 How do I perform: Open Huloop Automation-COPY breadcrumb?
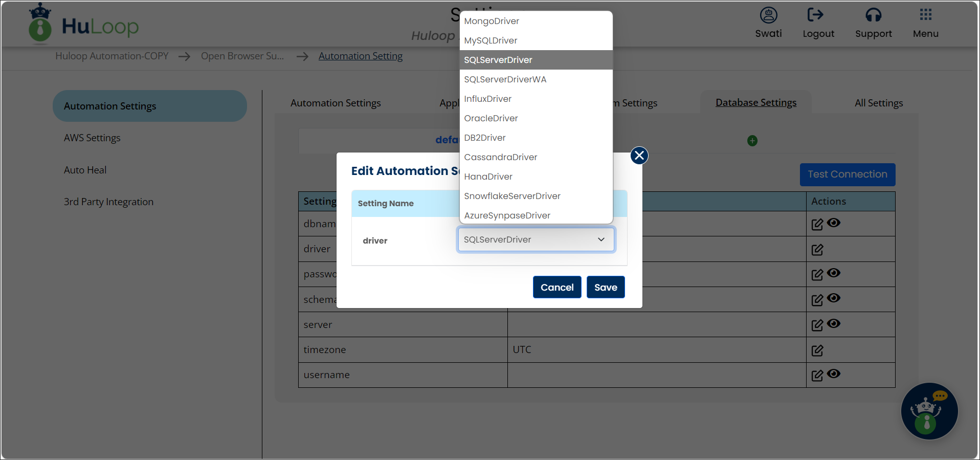[112, 56]
